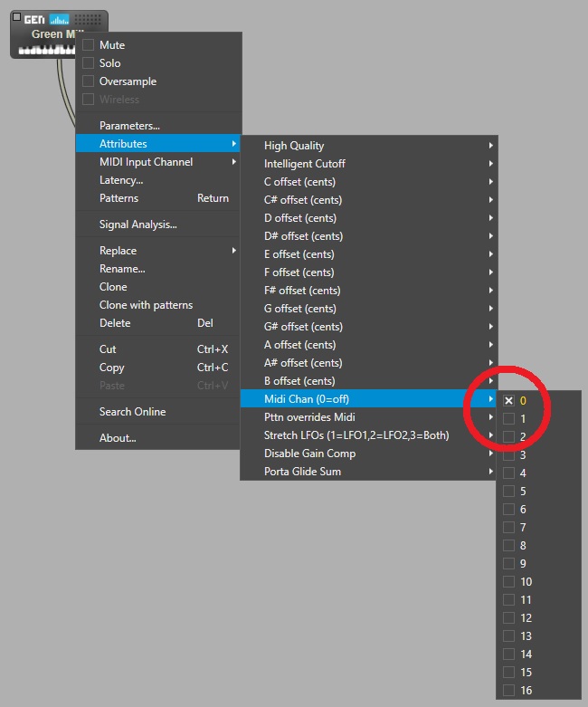Select Signal Analysis... menu entry
This screenshot has height=707, width=588.
point(138,225)
